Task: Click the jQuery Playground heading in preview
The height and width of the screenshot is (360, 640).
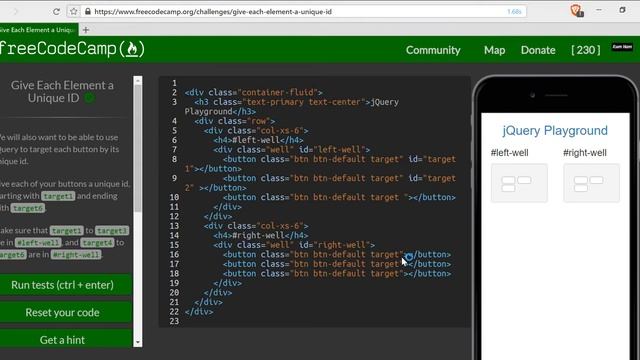Action: click(555, 131)
